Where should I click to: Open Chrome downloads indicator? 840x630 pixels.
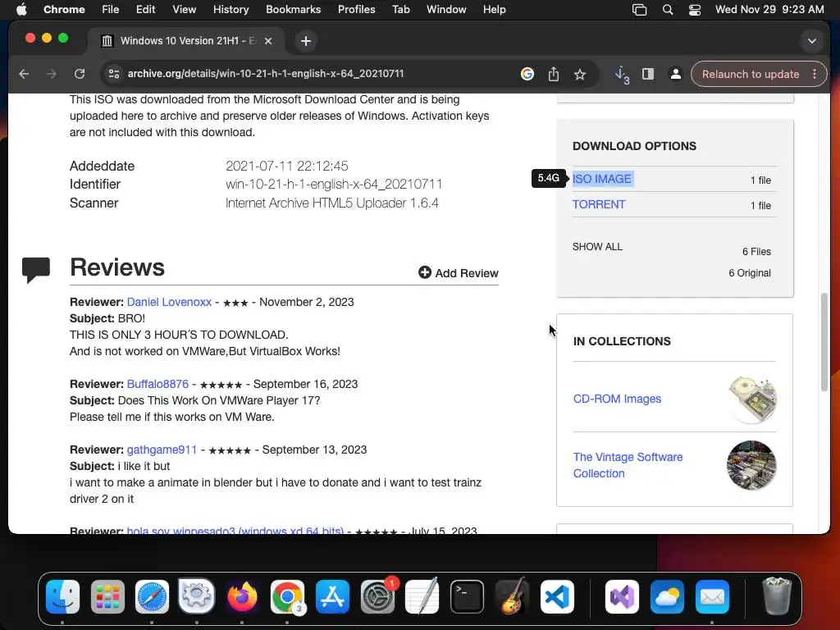pyautogui.click(x=622, y=75)
